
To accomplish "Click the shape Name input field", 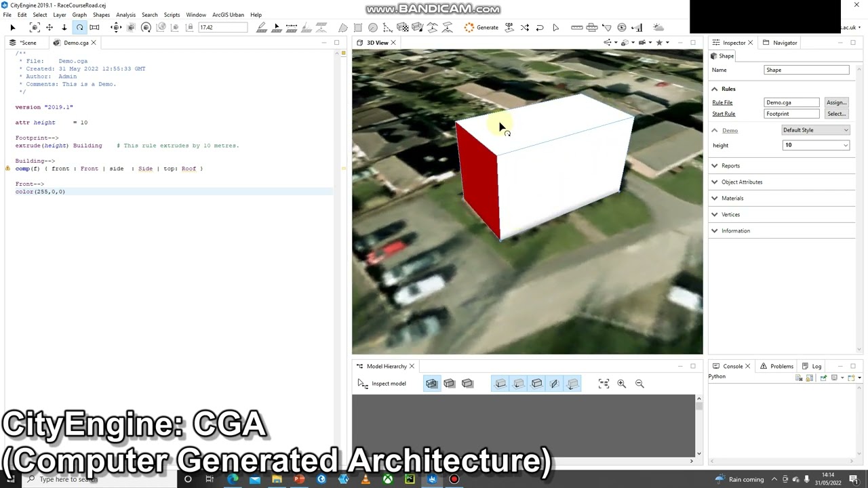I will coord(806,70).
